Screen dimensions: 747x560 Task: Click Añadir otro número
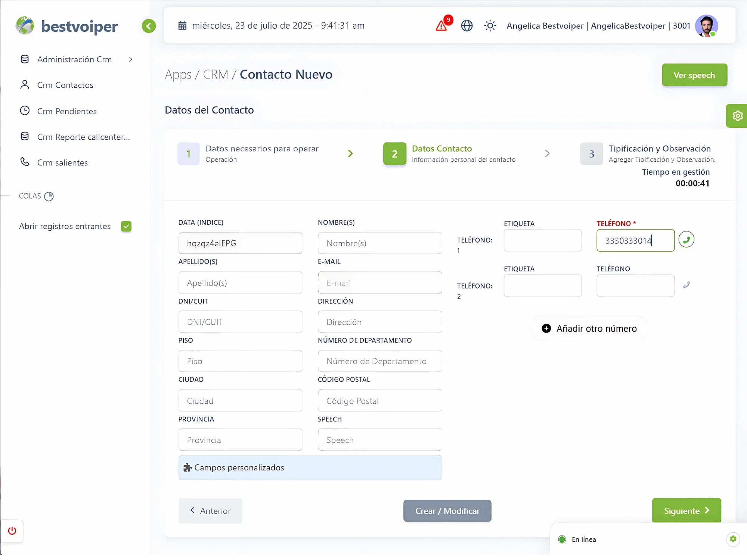coord(589,329)
